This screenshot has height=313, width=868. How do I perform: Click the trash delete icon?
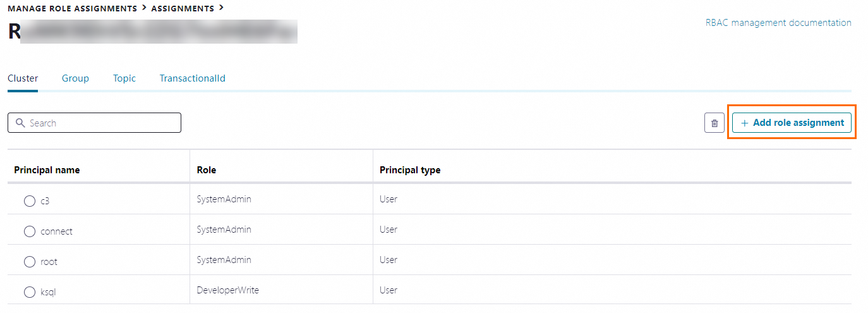[x=714, y=123]
